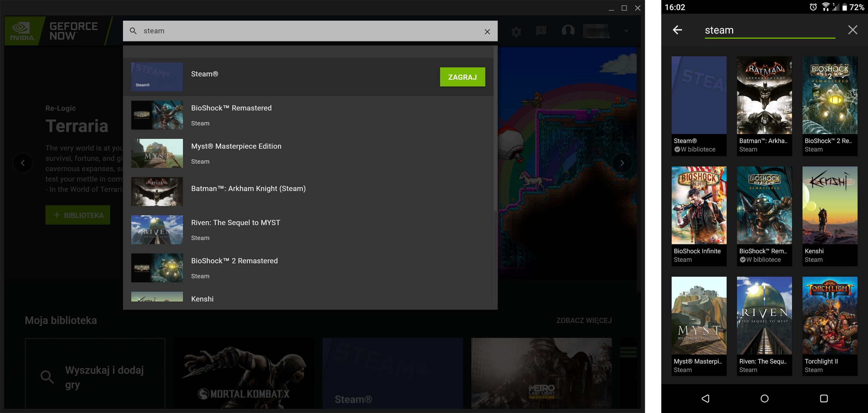868x413 pixels.
Task: Select Batman: Arkham Knight (Steam) from results
Action: [x=249, y=188]
